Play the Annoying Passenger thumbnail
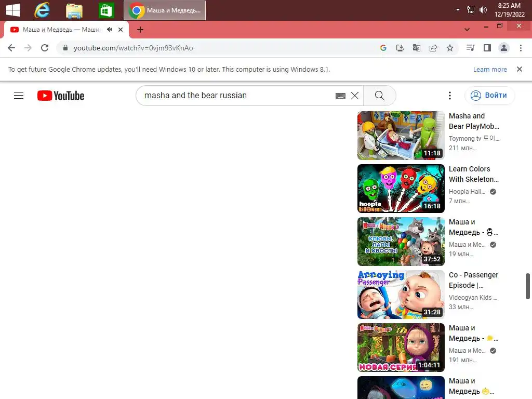 click(401, 294)
